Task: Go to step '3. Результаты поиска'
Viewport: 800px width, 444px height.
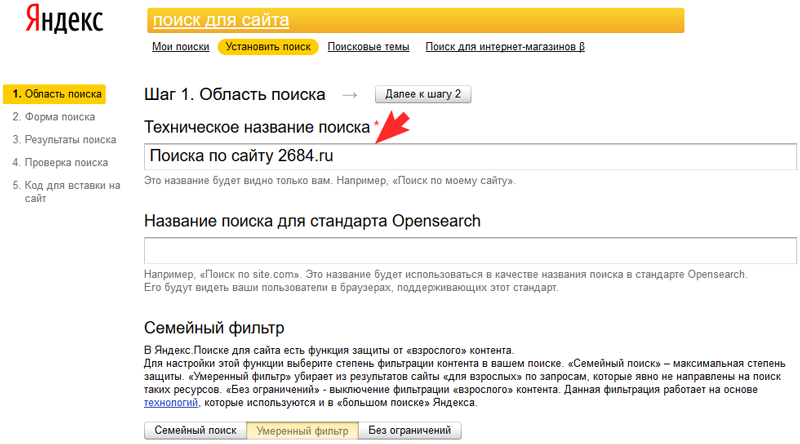Action: click(64, 139)
